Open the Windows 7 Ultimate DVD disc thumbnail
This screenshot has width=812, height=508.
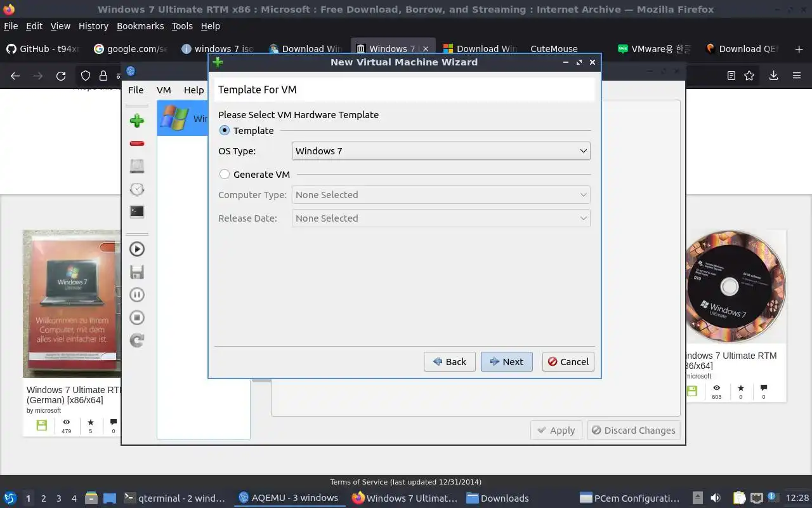pyautogui.click(x=736, y=287)
